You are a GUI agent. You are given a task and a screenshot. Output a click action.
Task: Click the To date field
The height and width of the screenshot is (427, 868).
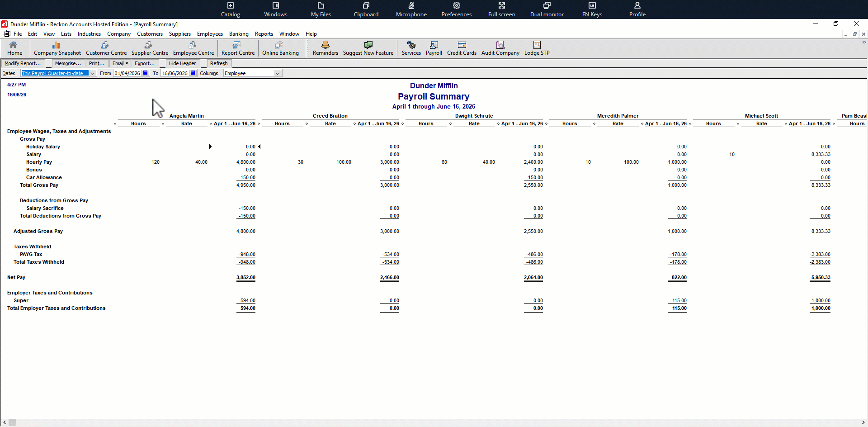point(175,73)
